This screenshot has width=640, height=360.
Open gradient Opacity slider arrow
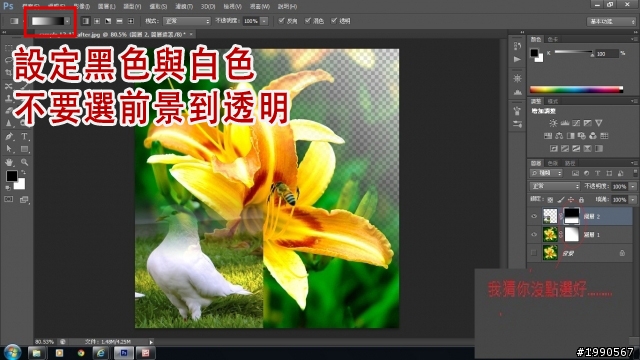(x=264, y=21)
